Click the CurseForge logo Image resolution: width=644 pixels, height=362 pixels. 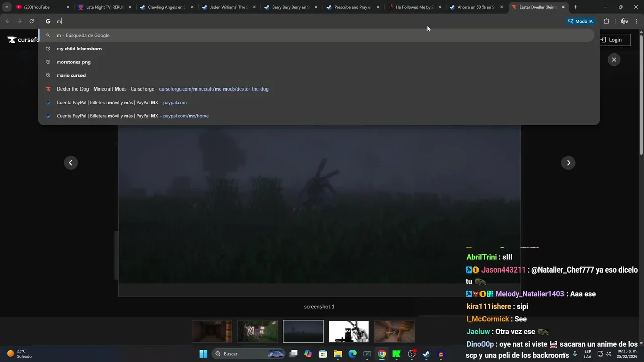coord(23,40)
